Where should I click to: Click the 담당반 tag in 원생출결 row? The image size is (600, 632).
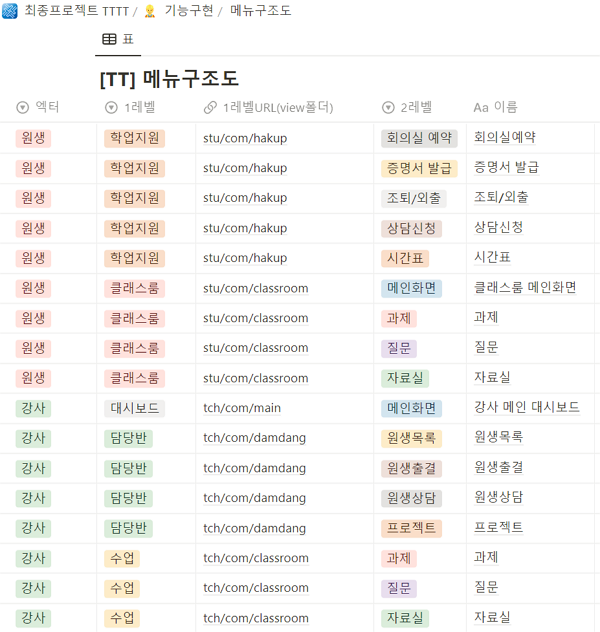129,468
